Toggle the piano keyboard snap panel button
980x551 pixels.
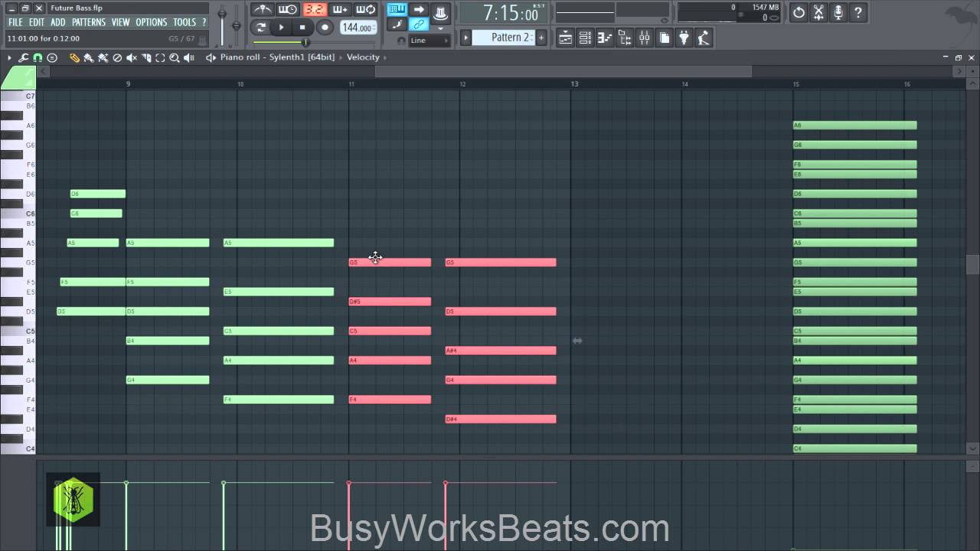click(x=397, y=9)
